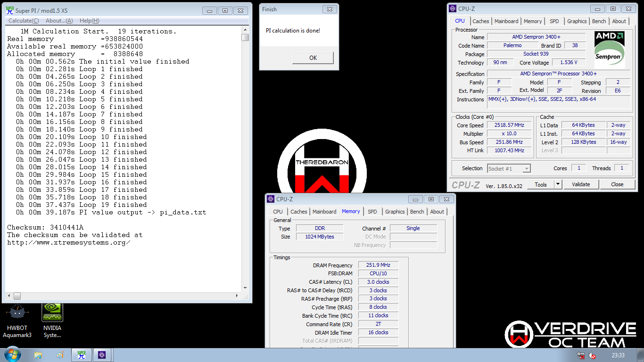This screenshot has width=644, height=362.
Task: Select Bench tab in bottom CPU-Z window
Action: coord(417,212)
